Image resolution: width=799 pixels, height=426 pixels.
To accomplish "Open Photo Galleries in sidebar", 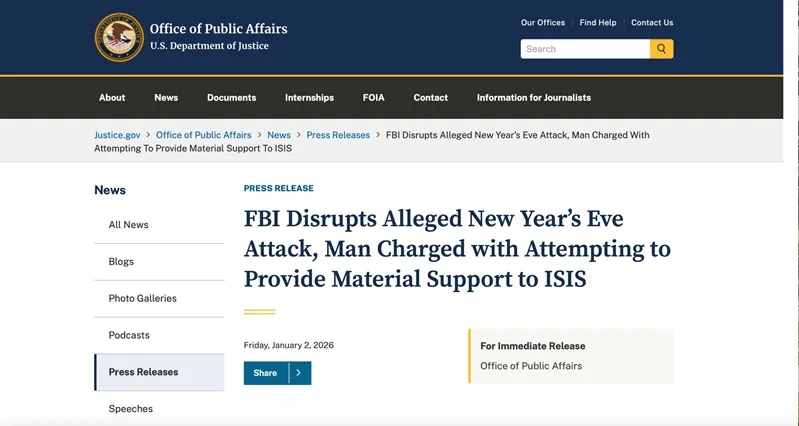I will (142, 298).
